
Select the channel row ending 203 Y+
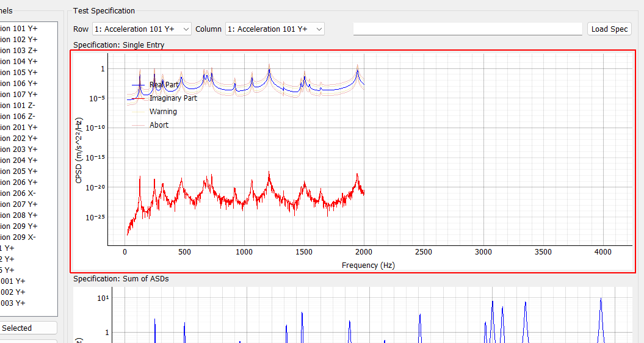[x=28, y=149]
